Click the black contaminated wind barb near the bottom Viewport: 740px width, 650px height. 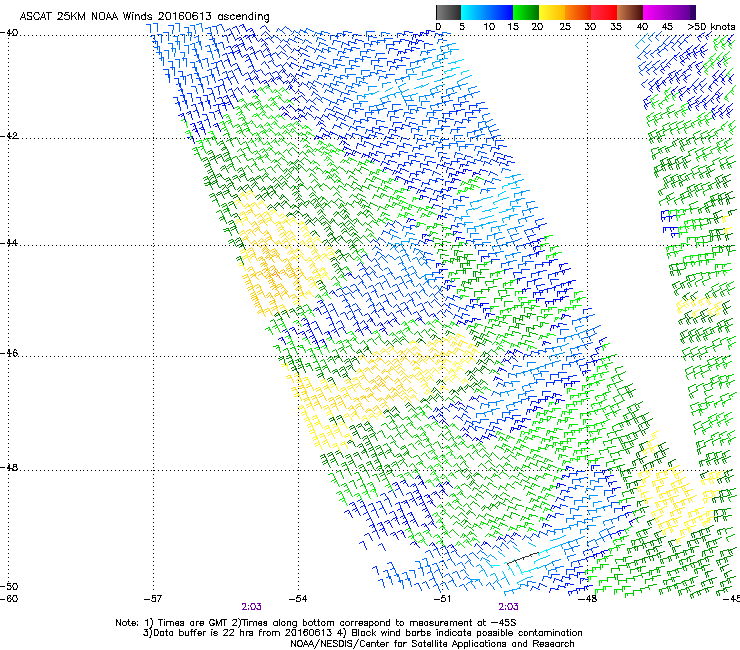tap(522, 558)
